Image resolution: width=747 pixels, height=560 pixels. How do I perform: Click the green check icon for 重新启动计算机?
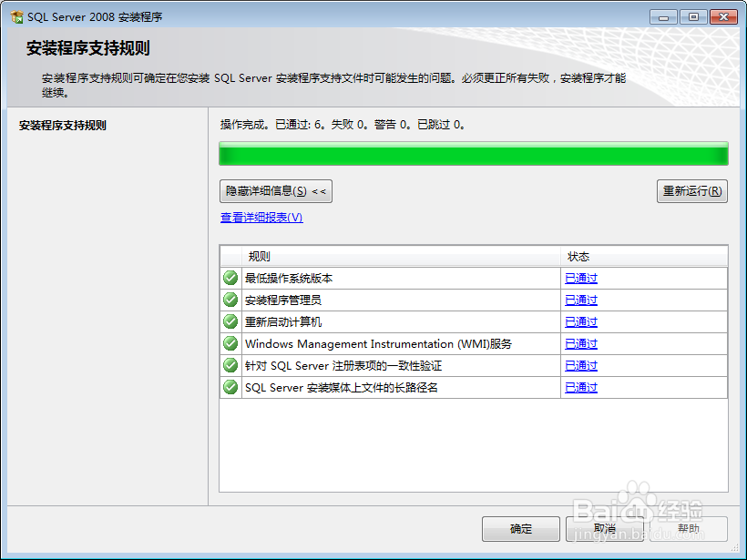pos(230,321)
